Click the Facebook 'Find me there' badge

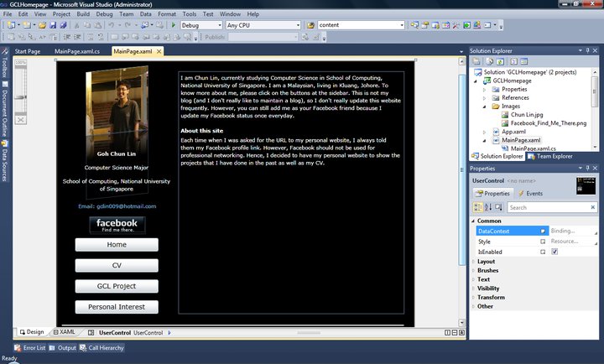pos(117,224)
